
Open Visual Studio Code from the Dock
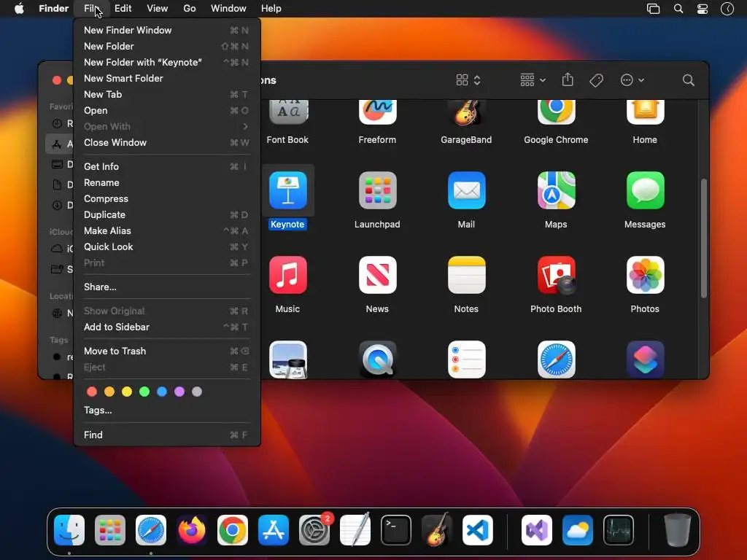point(478,529)
